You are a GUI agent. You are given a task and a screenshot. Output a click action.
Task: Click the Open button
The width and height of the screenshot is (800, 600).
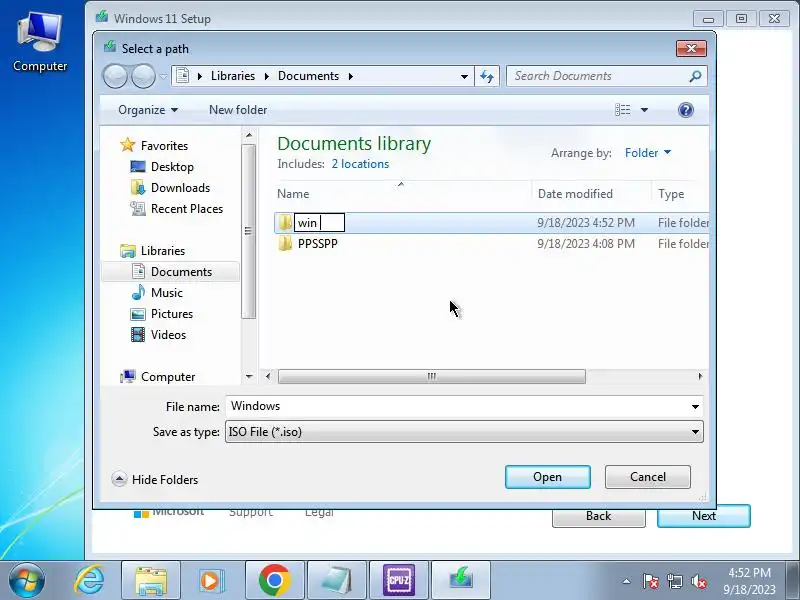tap(547, 477)
